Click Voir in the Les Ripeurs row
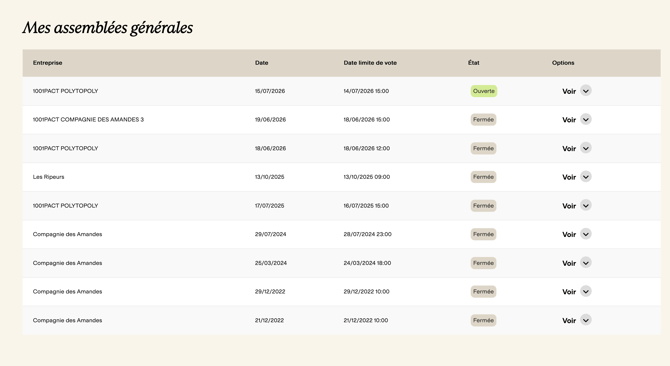670x366 pixels. point(569,177)
